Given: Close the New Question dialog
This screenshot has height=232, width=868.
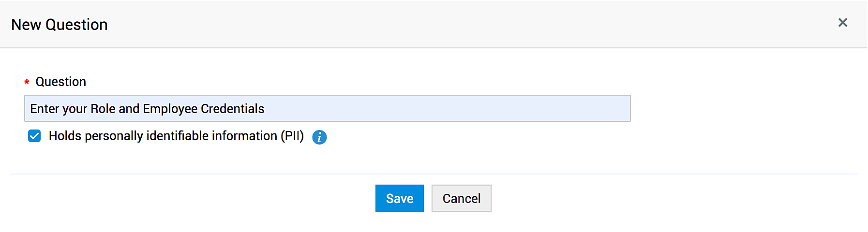Looking at the screenshot, I should click(842, 23).
